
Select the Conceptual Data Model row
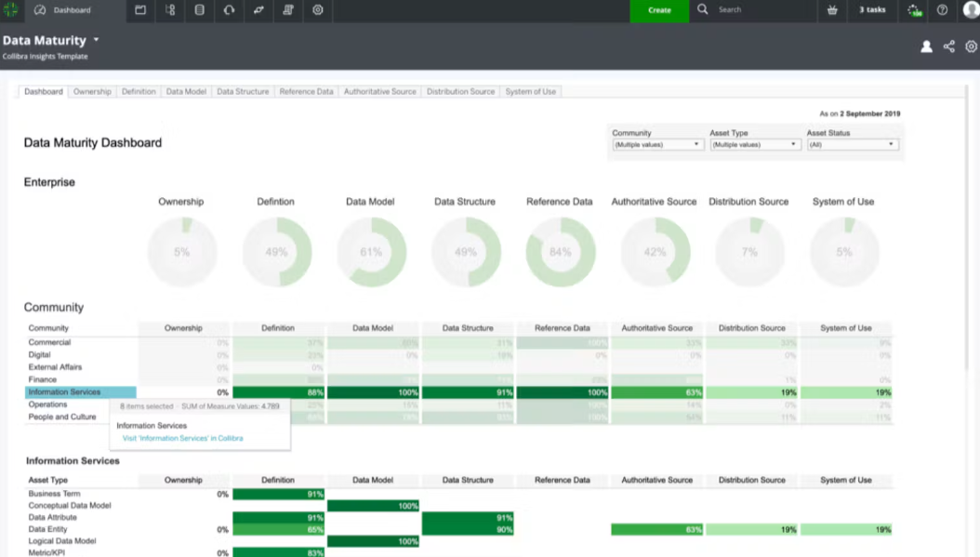[458, 506]
